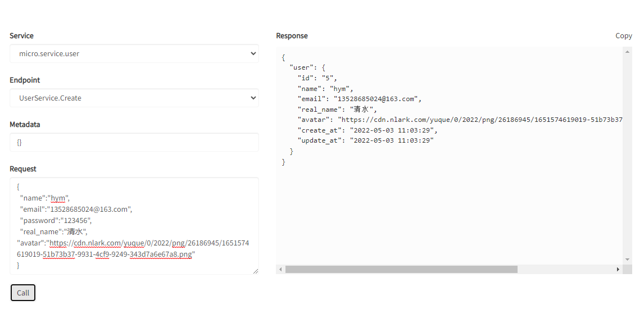Click the Service field label
The width and height of the screenshot is (644, 314).
(x=21, y=35)
